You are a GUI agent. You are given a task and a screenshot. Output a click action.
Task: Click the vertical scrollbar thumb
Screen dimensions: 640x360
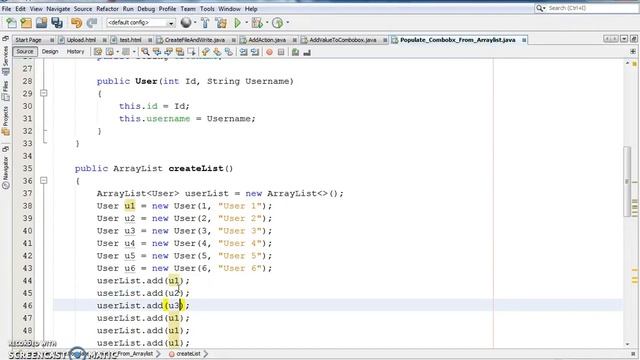[x=627, y=182]
